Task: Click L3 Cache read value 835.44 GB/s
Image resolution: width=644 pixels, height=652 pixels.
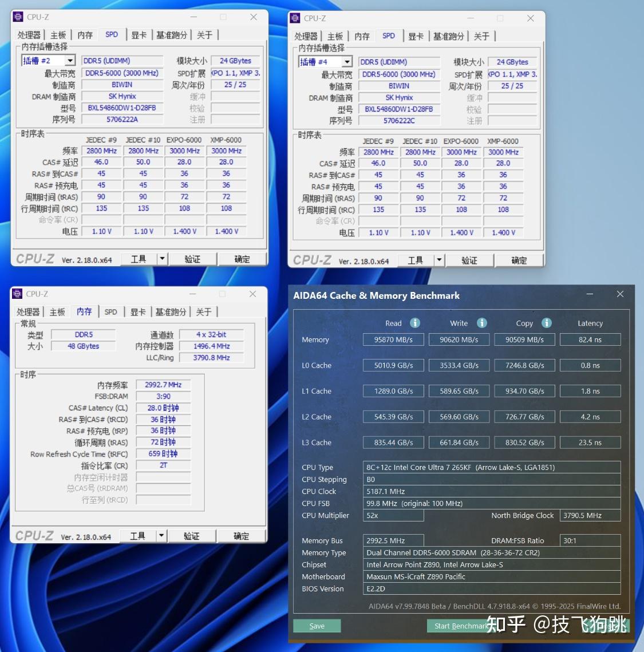Action: coord(393,442)
